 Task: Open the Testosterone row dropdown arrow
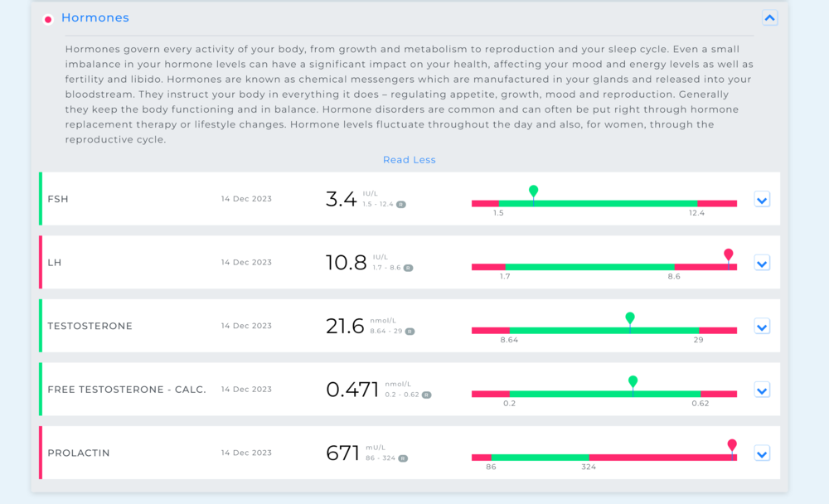coord(762,327)
